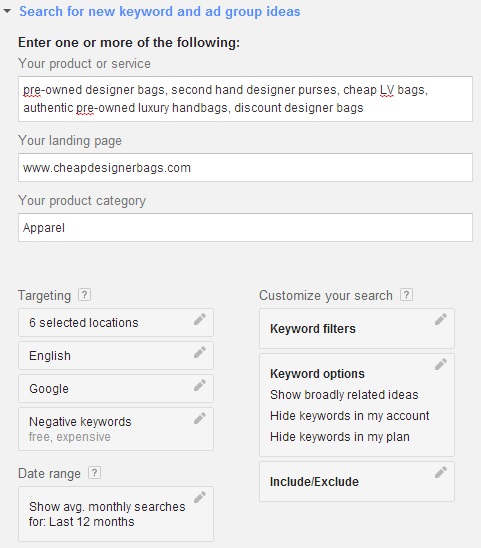Click Include/Exclude pencil icon
481x548 pixels.
click(441, 472)
